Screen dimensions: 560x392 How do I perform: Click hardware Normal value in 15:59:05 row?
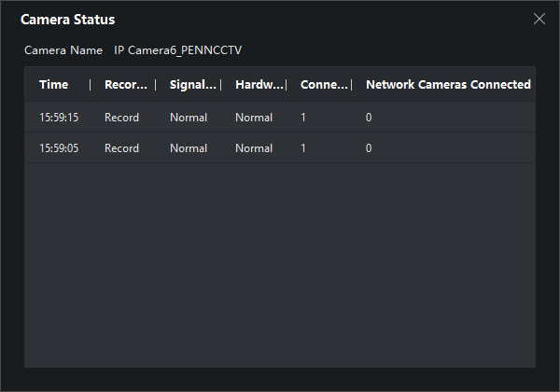pos(254,148)
